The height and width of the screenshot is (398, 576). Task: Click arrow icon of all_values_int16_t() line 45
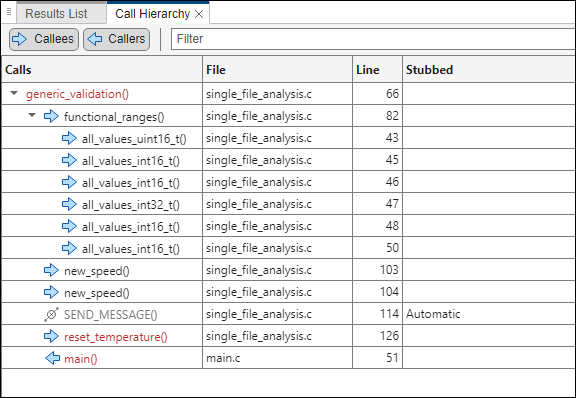pos(69,160)
